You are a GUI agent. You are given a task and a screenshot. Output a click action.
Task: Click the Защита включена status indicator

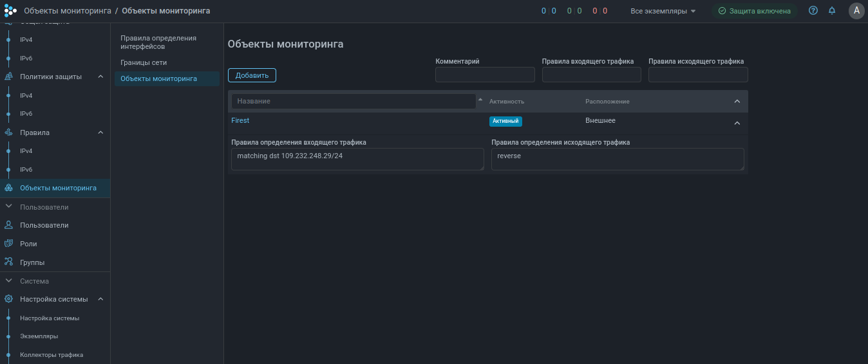click(754, 11)
